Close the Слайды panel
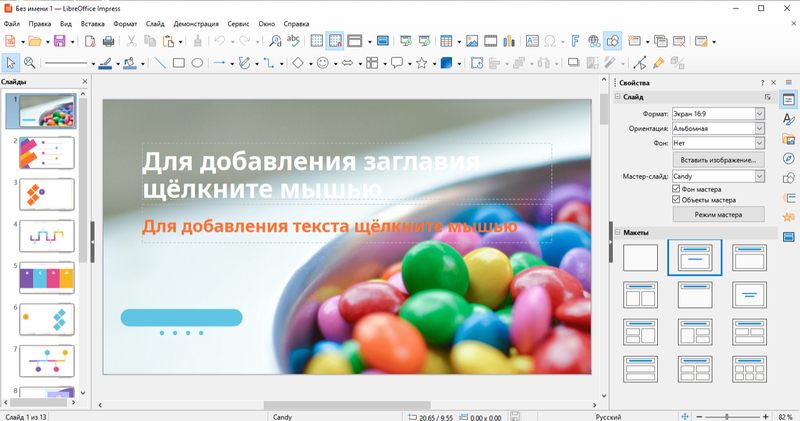The width and height of the screenshot is (800, 421). click(85, 81)
